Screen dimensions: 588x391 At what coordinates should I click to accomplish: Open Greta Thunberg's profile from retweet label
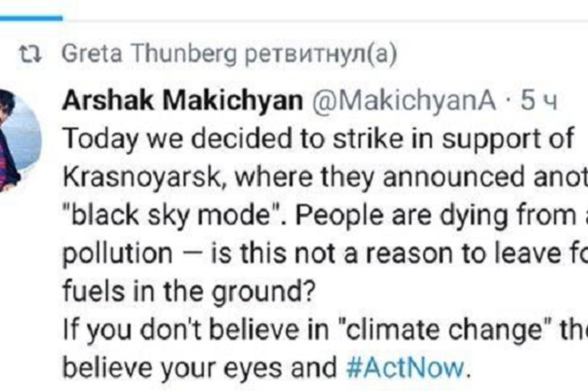150,54
